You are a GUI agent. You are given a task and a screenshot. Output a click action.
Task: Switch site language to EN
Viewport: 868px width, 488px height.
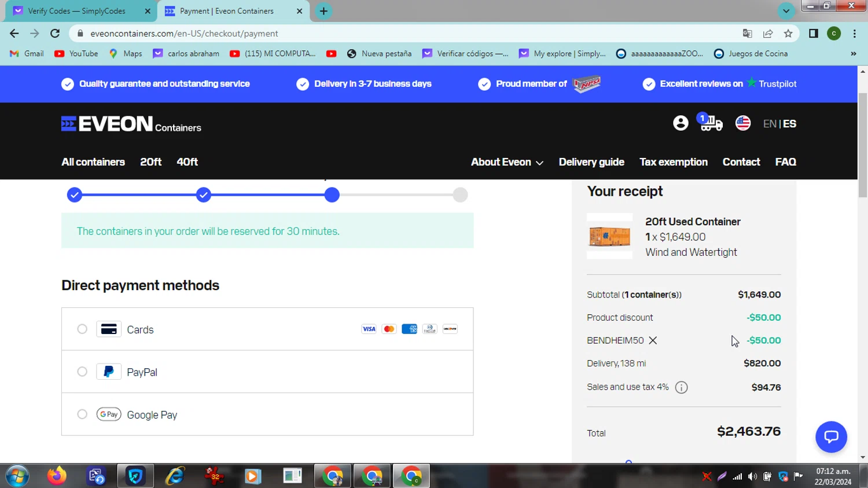coord(770,124)
